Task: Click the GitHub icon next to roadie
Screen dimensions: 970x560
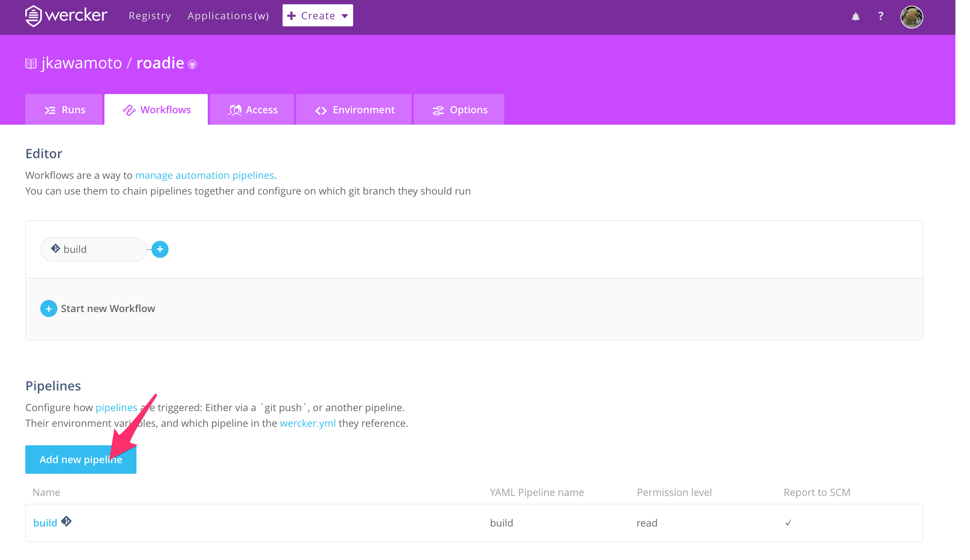Action: pyautogui.click(x=192, y=64)
